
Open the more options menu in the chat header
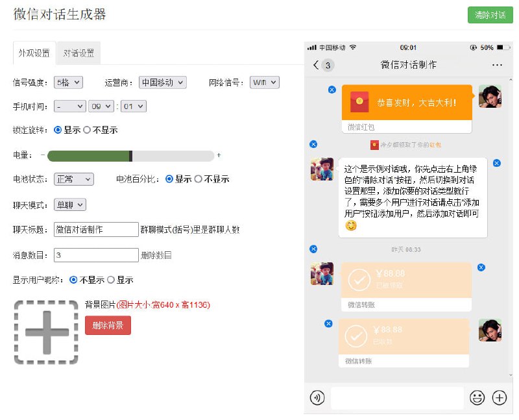(497, 65)
